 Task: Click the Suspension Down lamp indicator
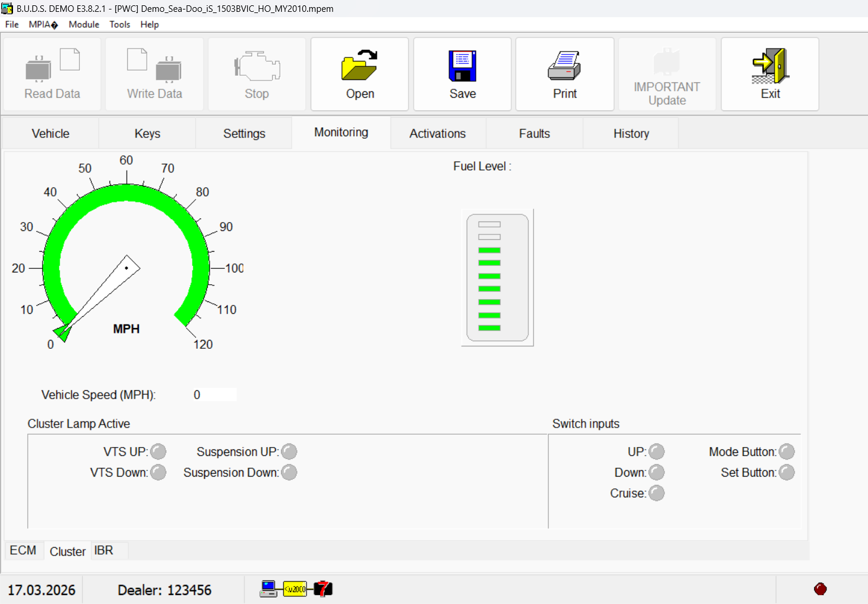289,473
